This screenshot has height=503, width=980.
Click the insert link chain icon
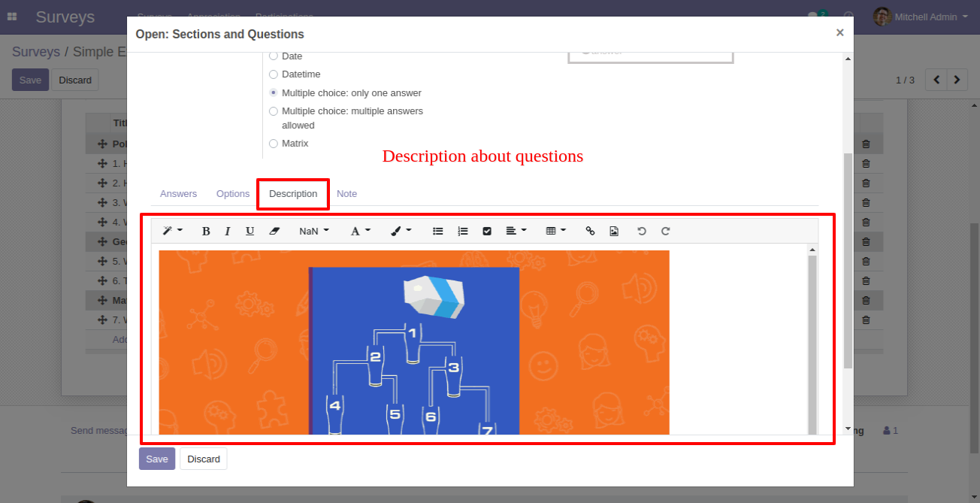click(590, 231)
